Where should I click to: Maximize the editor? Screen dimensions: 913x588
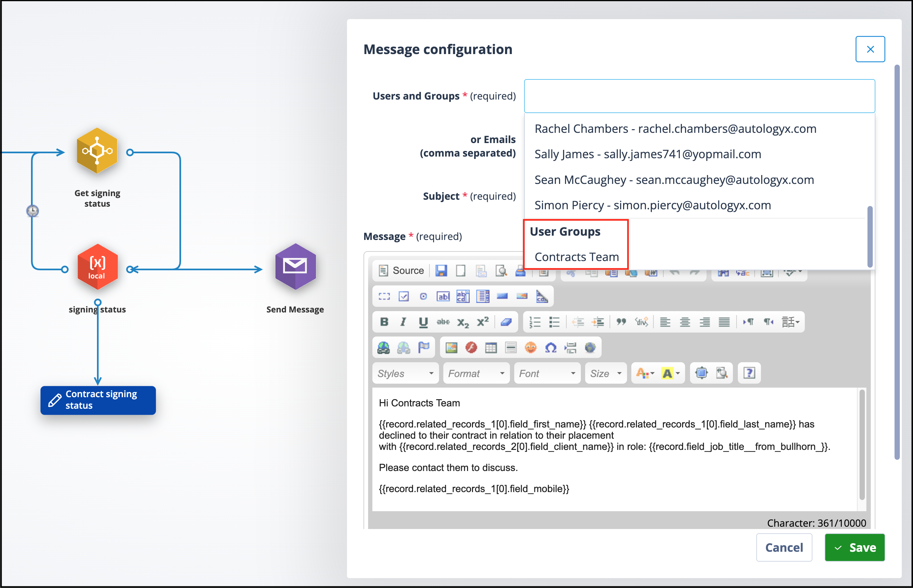tap(701, 373)
